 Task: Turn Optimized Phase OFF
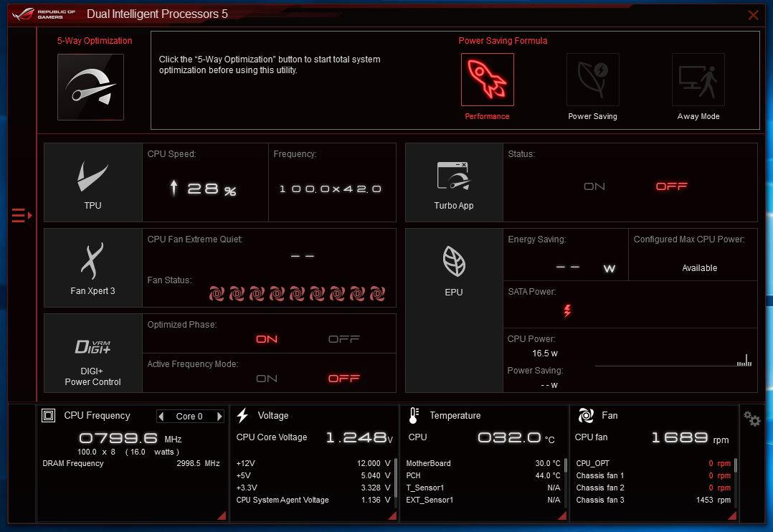click(x=343, y=339)
